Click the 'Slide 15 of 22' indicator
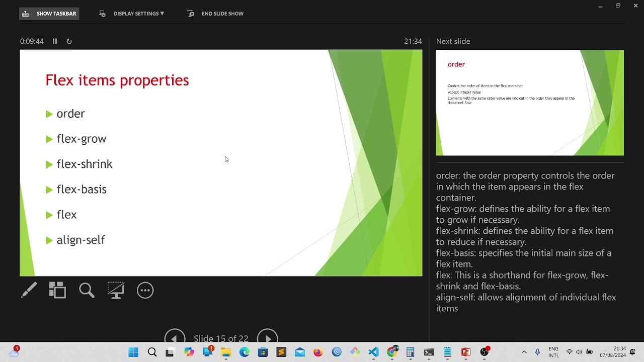The image size is (644, 362). pyautogui.click(x=221, y=338)
